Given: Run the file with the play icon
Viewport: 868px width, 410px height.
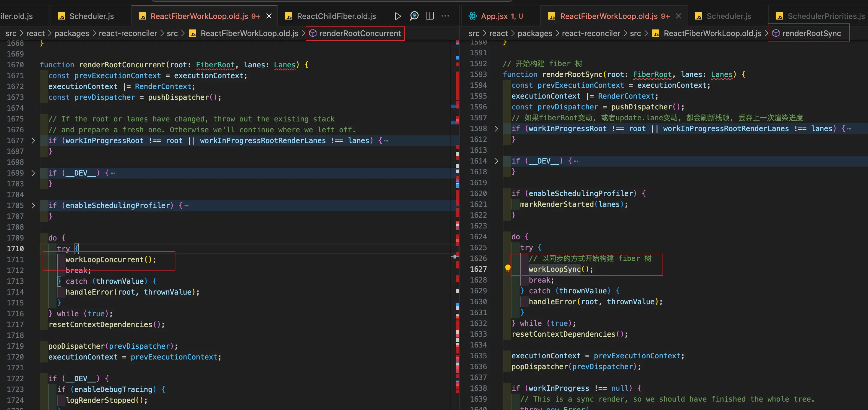Looking at the screenshot, I should coord(398,16).
